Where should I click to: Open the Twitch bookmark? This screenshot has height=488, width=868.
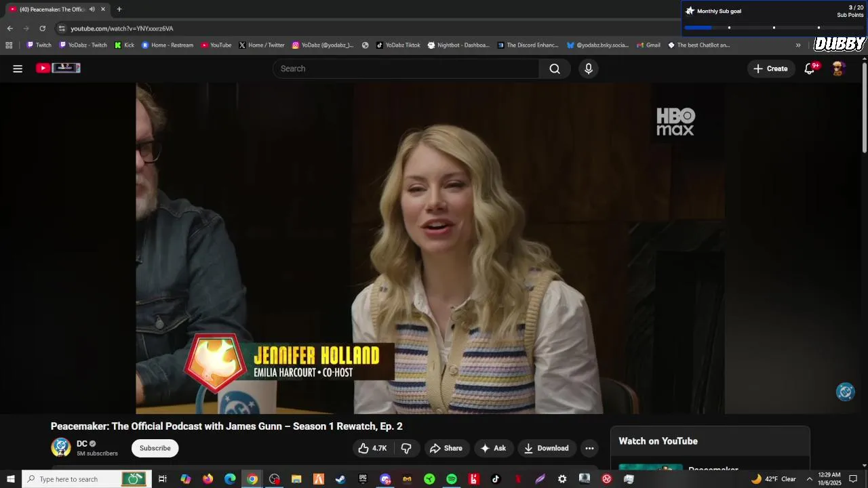pyautogui.click(x=39, y=45)
